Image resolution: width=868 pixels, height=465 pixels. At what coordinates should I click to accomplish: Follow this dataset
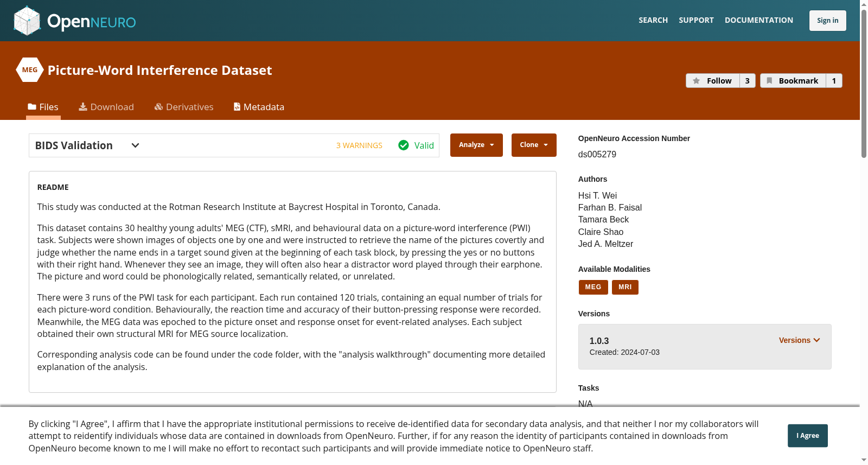pyautogui.click(x=713, y=81)
